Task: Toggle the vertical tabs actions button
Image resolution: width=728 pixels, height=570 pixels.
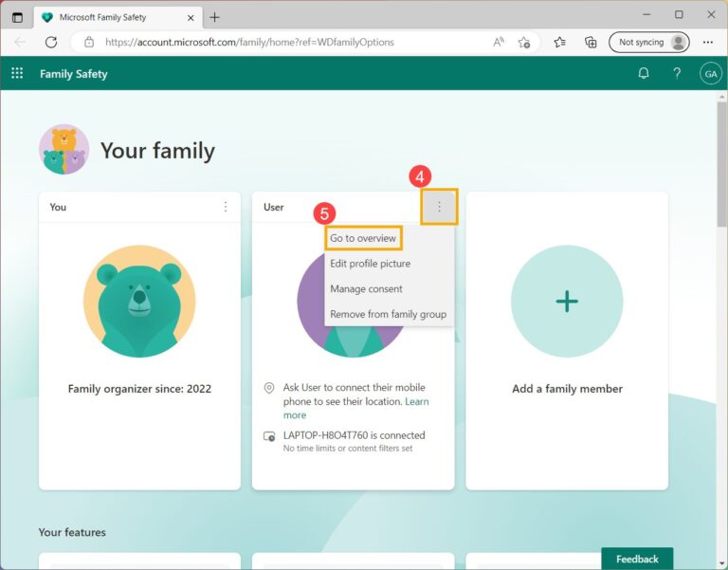Action: tap(17, 18)
